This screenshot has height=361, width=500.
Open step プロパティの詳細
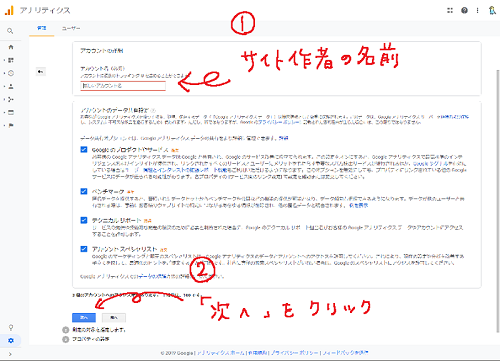[91, 339]
